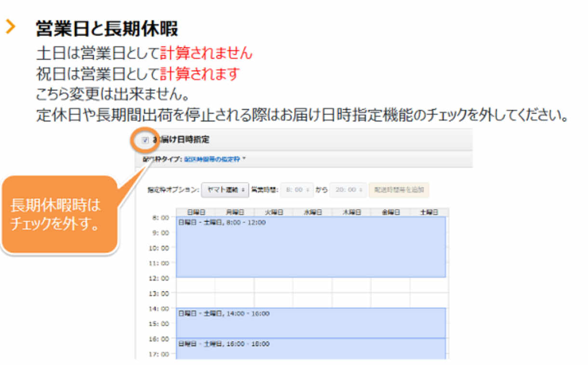This screenshot has height=365, width=588.
Task: Click the 日曜日 column header
Action: coord(195,212)
